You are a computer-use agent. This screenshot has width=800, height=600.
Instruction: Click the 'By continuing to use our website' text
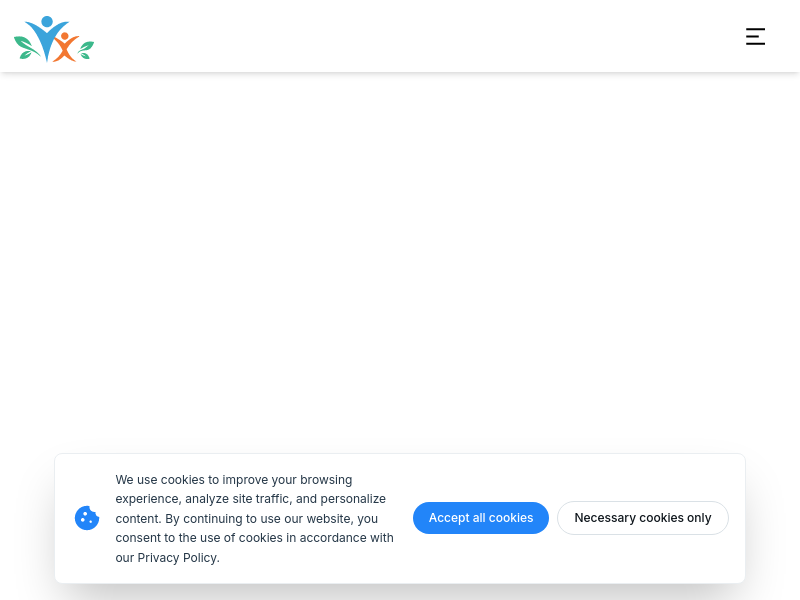pos(272,518)
